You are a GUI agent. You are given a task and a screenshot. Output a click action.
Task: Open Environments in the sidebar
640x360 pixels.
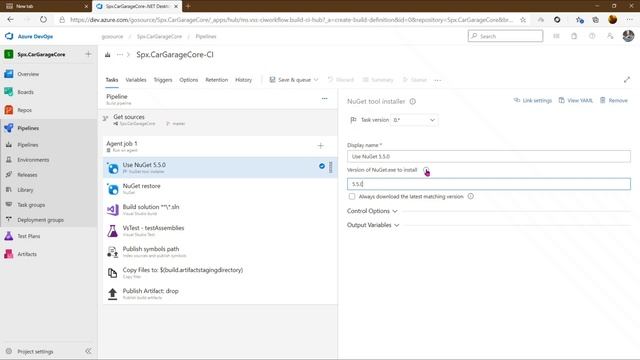coord(33,160)
